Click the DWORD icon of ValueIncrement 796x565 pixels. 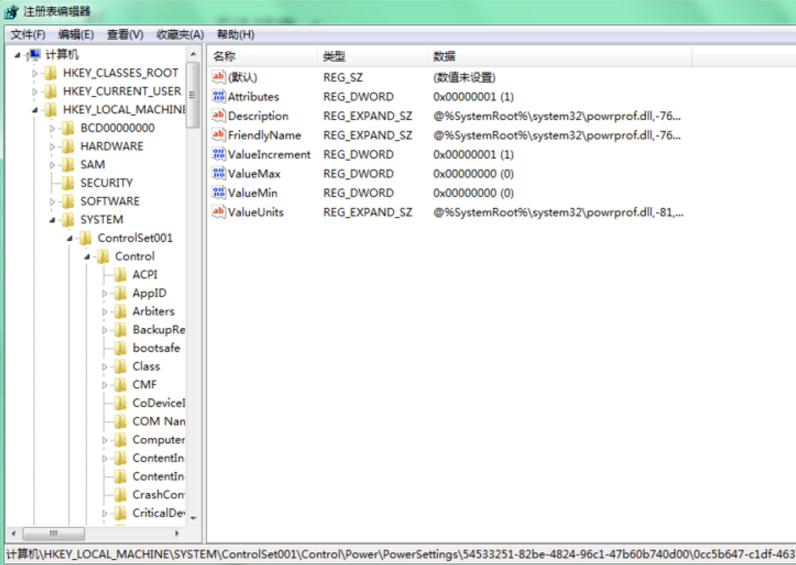219,154
